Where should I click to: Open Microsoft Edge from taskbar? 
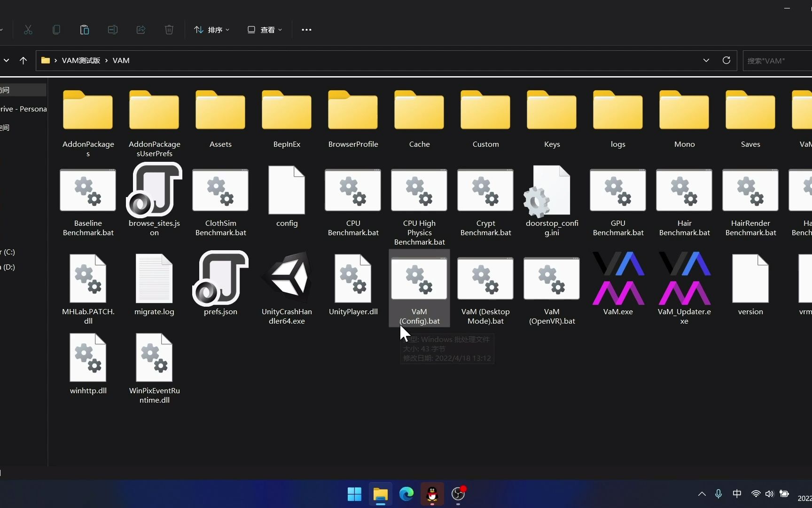[406, 494]
